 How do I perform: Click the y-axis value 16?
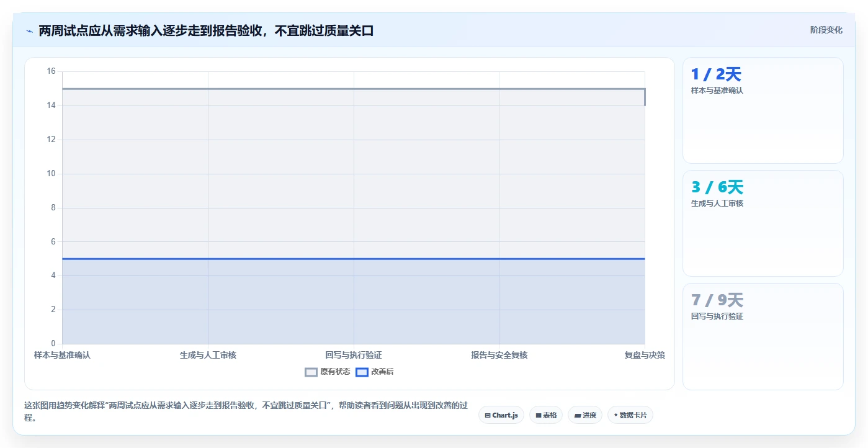pos(51,71)
